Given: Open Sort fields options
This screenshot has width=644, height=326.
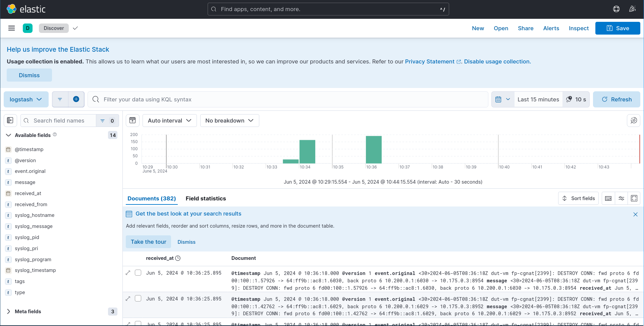Looking at the screenshot, I should point(578,198).
